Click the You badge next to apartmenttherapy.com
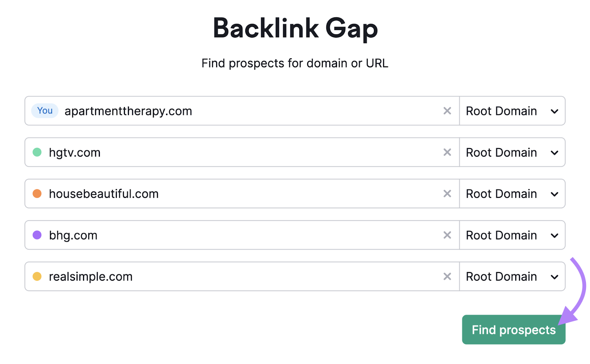Image resolution: width=590 pixels, height=364 pixels. (x=44, y=111)
